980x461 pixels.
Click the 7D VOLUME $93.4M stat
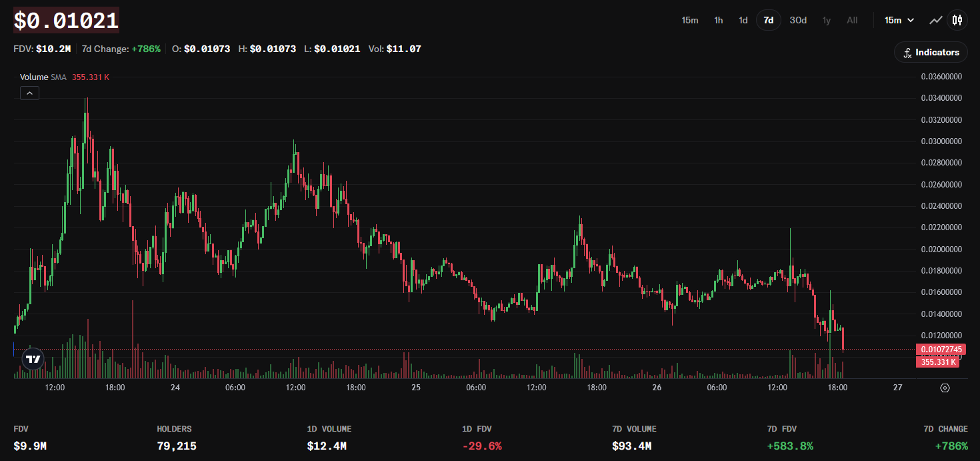click(x=634, y=438)
